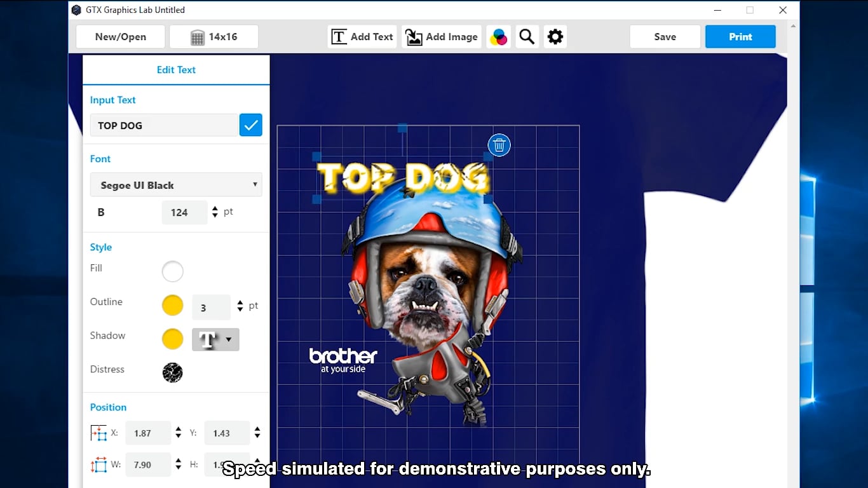Pick the yellow Shadow color swatch

click(173, 339)
